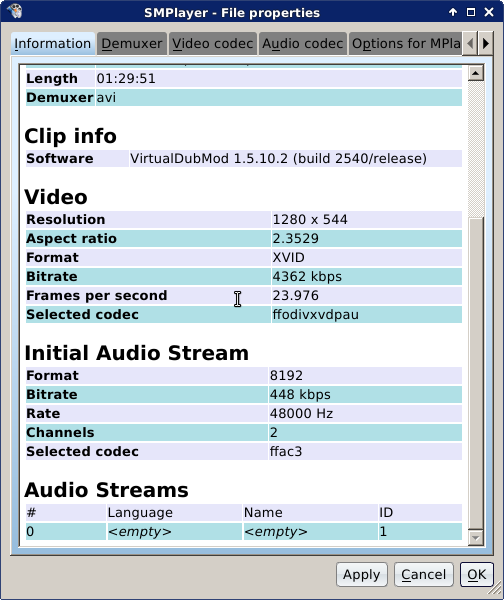Open the Video codec tab
The image size is (504, 600).
coord(212,43)
